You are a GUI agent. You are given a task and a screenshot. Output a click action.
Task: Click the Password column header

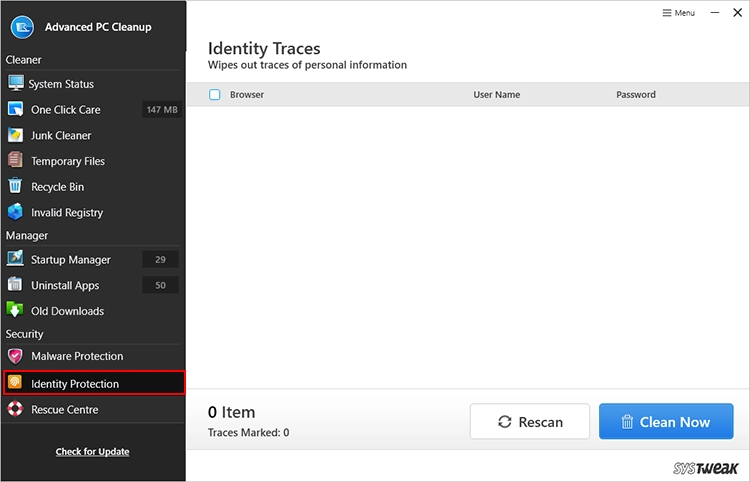636,94
